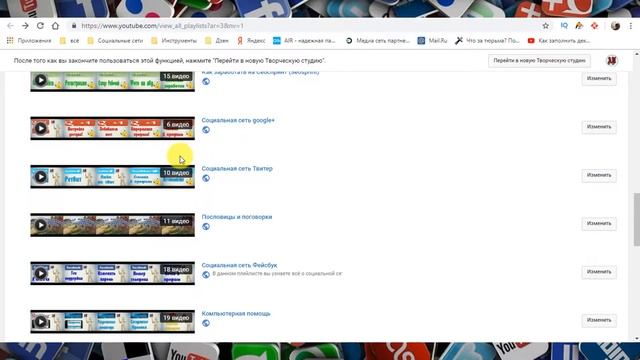Open the Как заполнить bookmark with YouTube icon
640x360 pixels.
pyautogui.click(x=559, y=40)
